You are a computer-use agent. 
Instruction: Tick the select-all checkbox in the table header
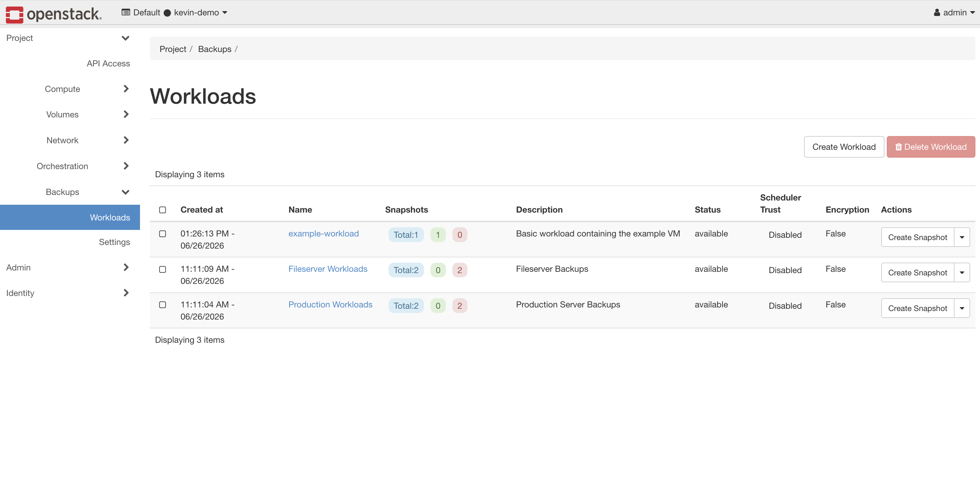coord(163,210)
